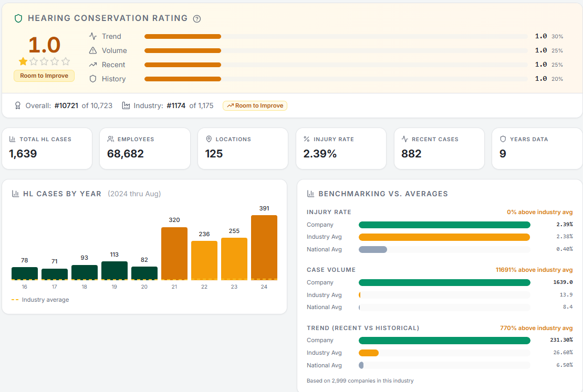Image resolution: width=583 pixels, height=392 pixels.
Task: Click the History shield icon
Action: (x=93, y=79)
